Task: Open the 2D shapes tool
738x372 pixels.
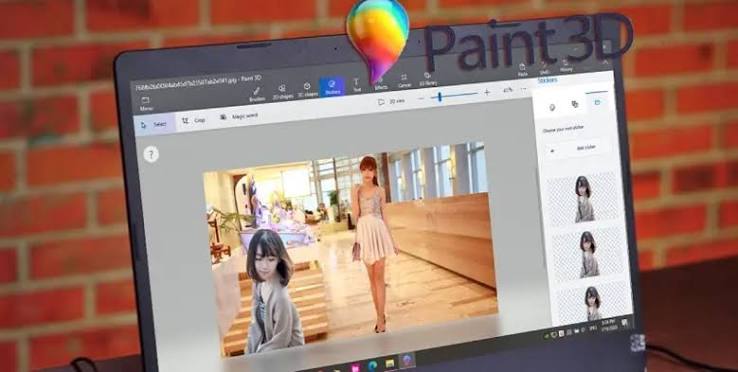Action: (282, 91)
